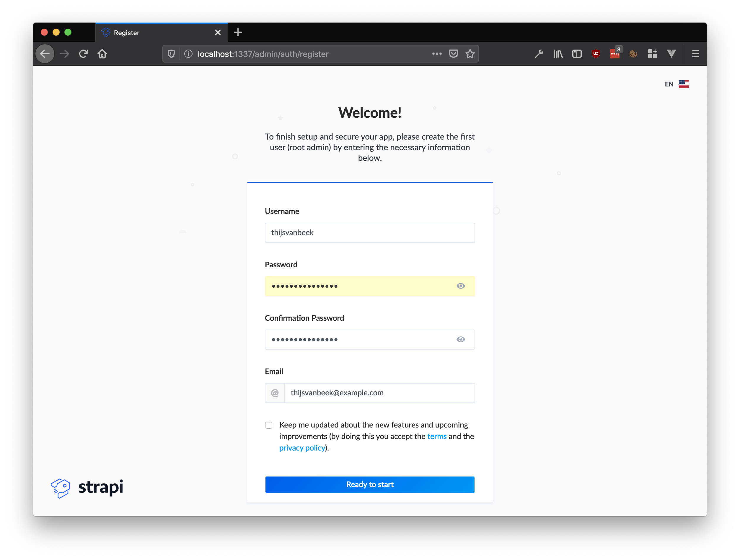The image size is (740, 560).
Task: Click the browser extensions puzzle icon
Action: [x=652, y=53]
